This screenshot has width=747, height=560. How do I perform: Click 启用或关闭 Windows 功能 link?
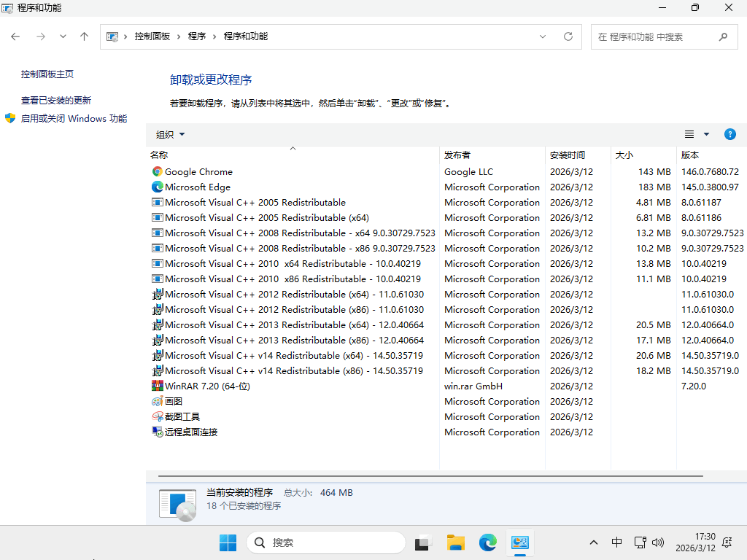[x=73, y=119]
